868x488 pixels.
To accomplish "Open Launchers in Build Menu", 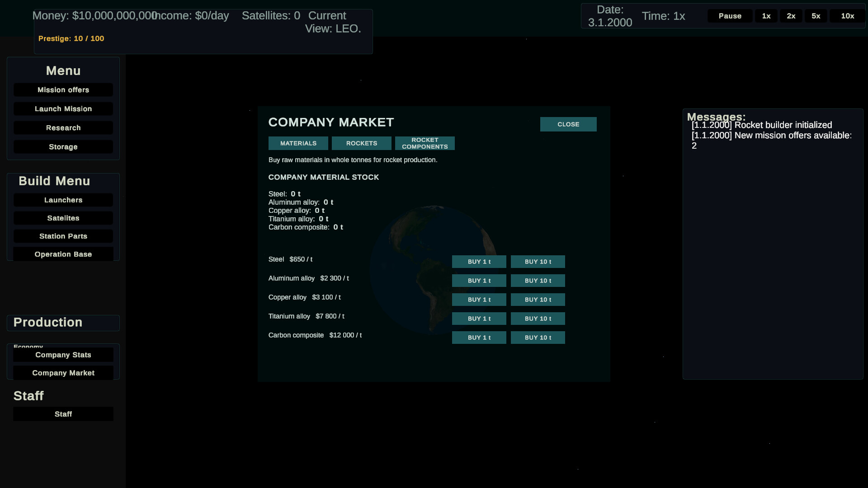I will tap(63, 200).
